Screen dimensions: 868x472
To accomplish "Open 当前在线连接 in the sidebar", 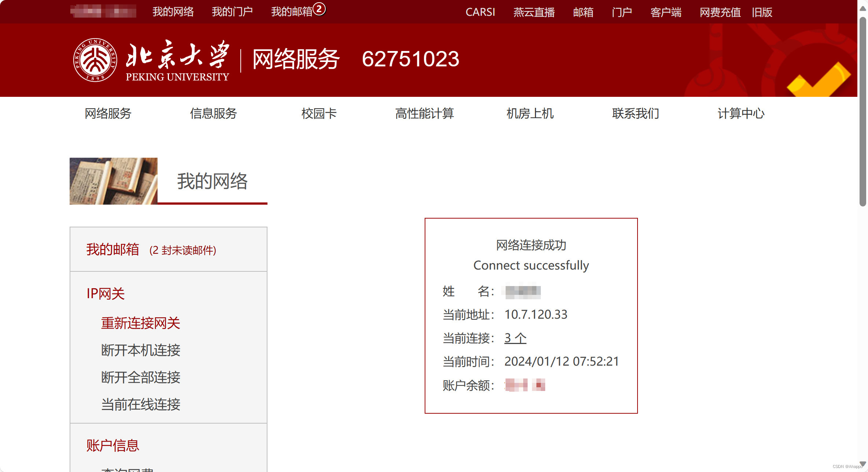I will tap(141, 404).
